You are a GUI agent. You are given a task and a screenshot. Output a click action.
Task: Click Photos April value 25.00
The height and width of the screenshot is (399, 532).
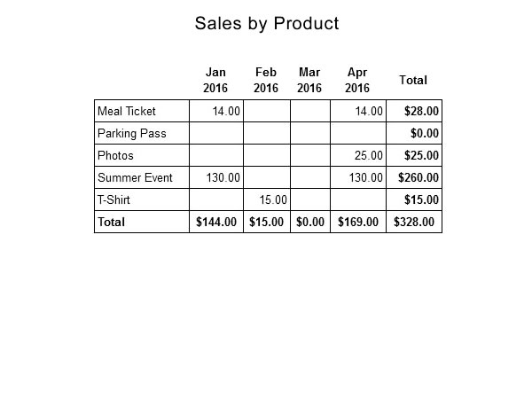tap(369, 155)
